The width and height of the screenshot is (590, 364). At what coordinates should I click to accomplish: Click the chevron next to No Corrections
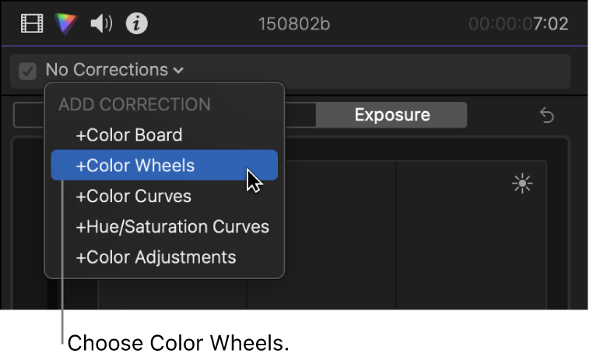click(179, 71)
